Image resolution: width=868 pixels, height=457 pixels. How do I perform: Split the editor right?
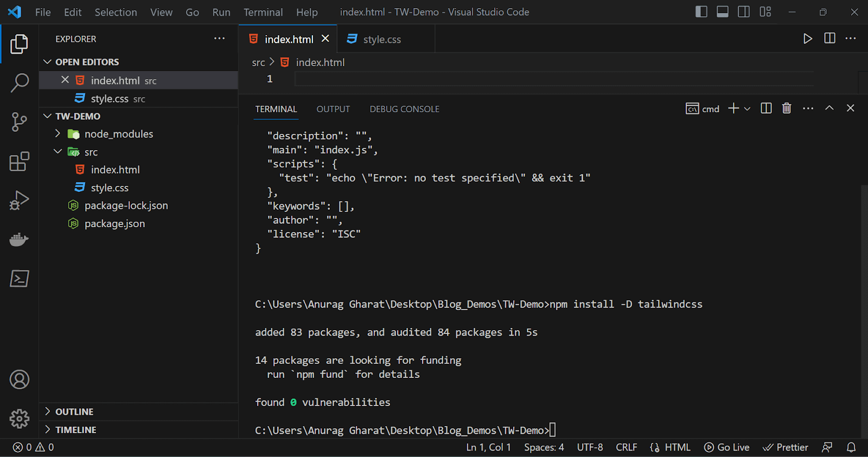click(829, 38)
